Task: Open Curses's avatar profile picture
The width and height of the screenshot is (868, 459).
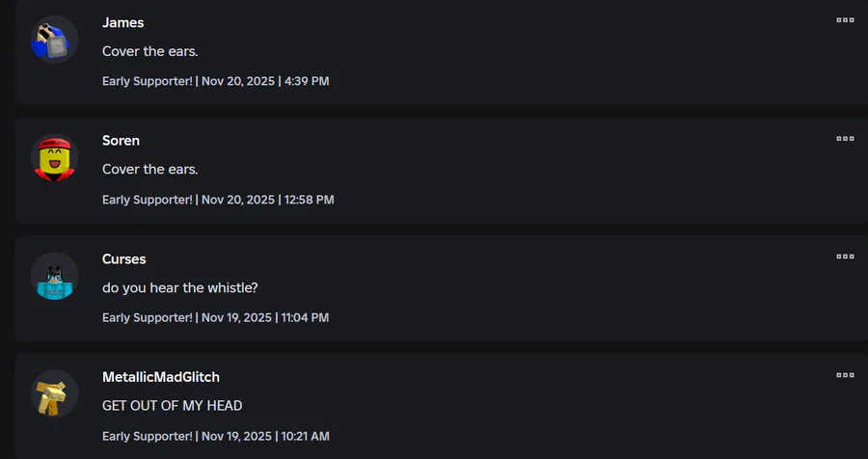Action: coord(54,277)
